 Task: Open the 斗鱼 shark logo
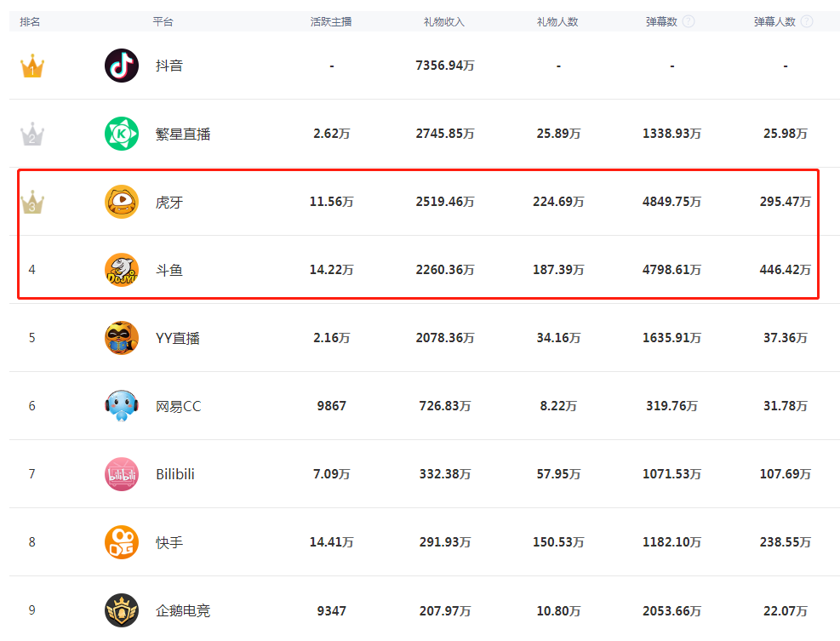click(122, 270)
